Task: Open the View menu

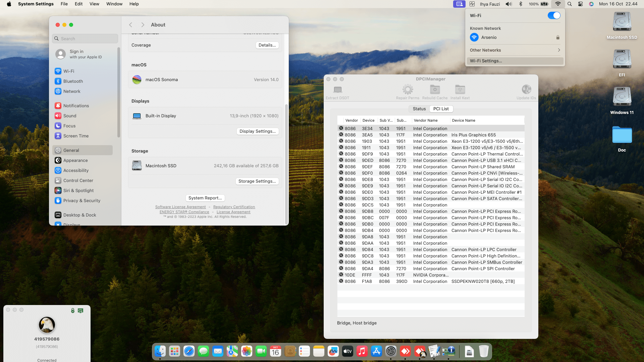Action: tap(94, 4)
